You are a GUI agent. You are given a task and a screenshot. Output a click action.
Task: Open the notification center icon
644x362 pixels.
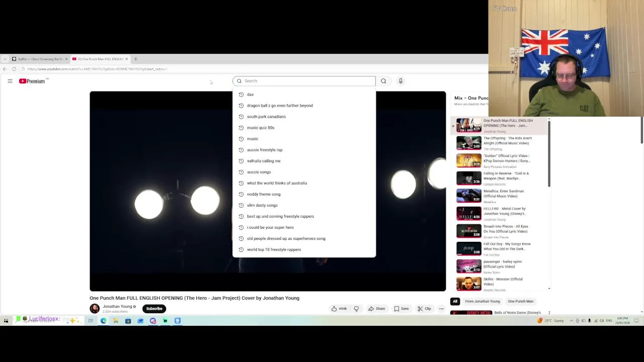pyautogui.click(x=636, y=321)
